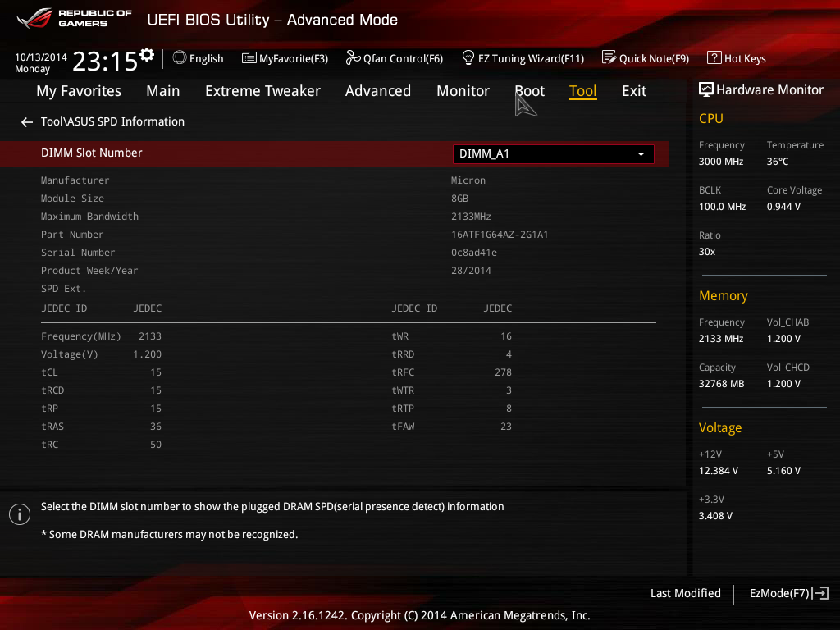Click the Version 2.16.1242 copyright text
This screenshot has height=630, width=840.
point(419,615)
